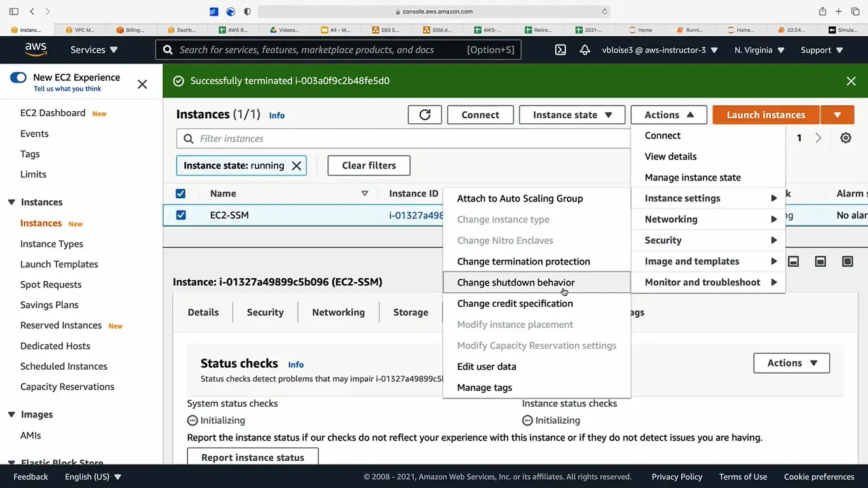Set details pane to bottom split view
868x488 pixels.
point(794,261)
